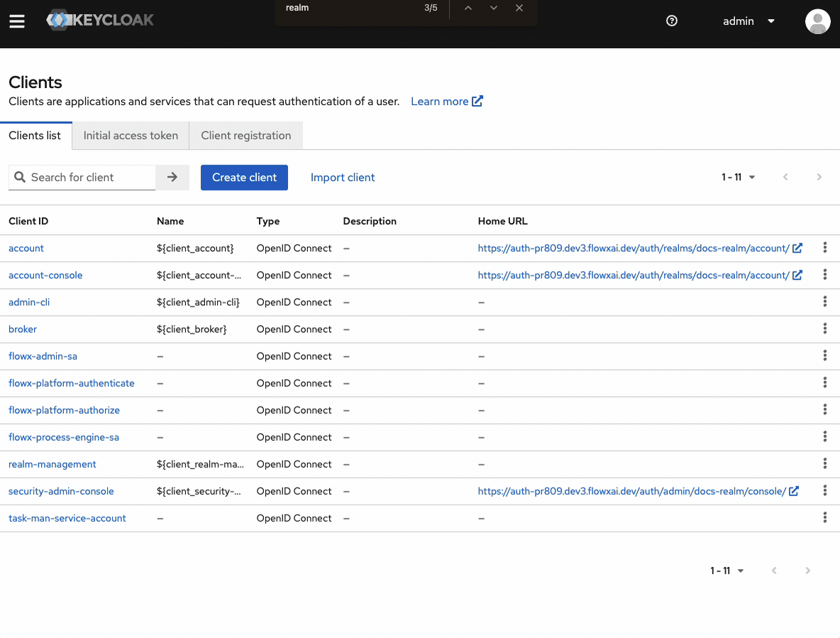Screen dimensions: 840x638
Task: Open the broker client
Action: pos(23,329)
